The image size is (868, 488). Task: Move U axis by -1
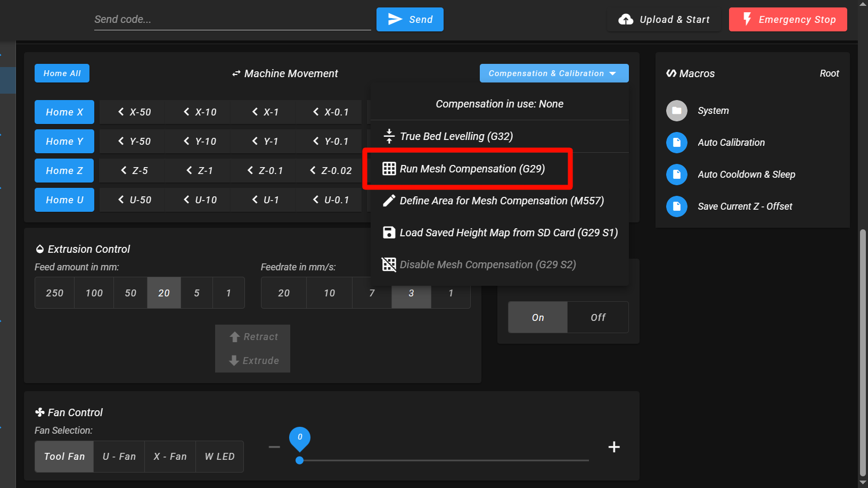[265, 200]
